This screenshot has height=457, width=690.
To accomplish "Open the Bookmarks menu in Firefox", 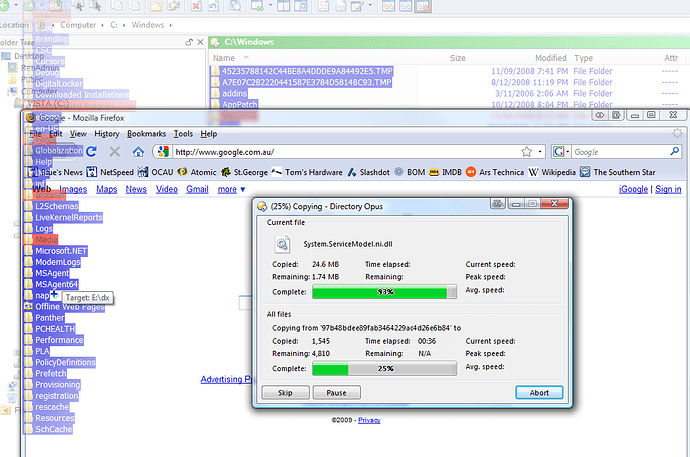I will click(x=146, y=133).
